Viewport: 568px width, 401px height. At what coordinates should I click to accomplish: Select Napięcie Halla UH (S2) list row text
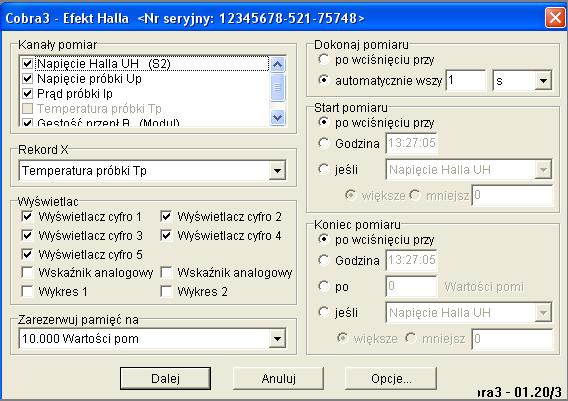click(x=104, y=64)
